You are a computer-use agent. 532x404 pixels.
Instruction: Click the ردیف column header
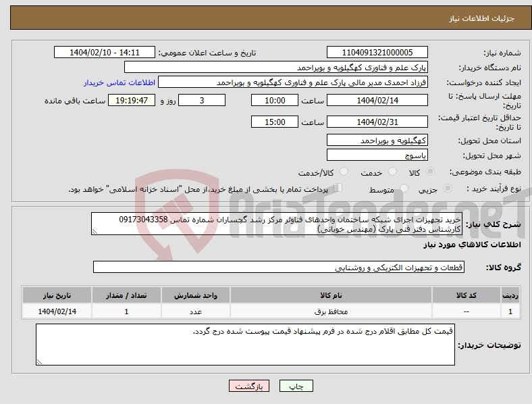click(510, 295)
